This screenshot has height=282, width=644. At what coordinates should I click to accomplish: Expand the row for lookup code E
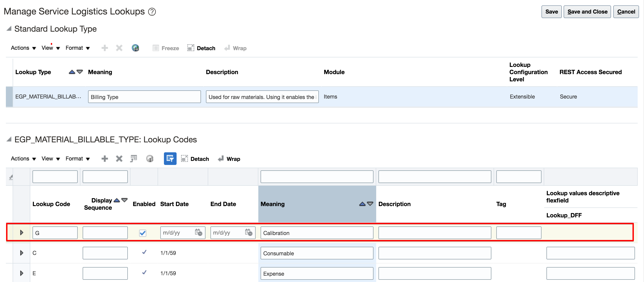(x=21, y=273)
